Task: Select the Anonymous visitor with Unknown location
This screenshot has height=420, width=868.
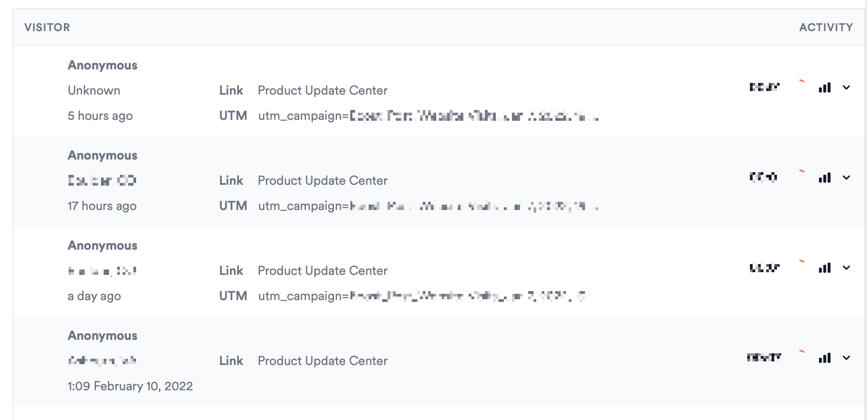Action: tap(102, 65)
